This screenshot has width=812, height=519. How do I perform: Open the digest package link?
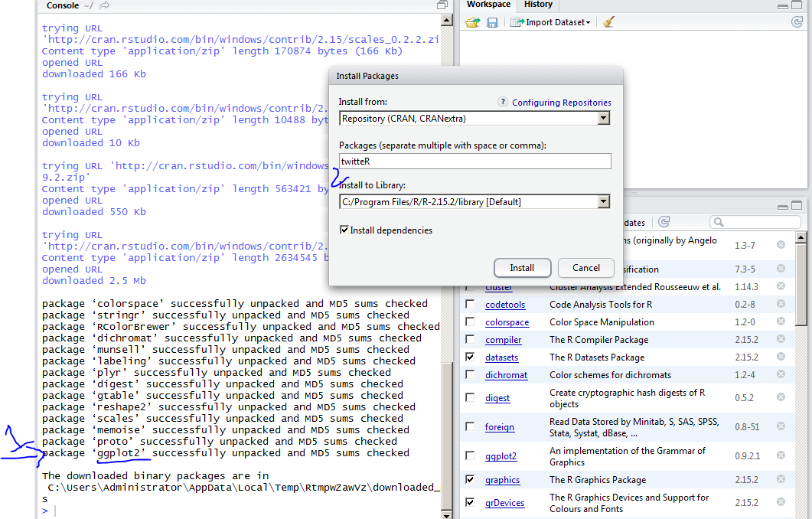(x=497, y=398)
